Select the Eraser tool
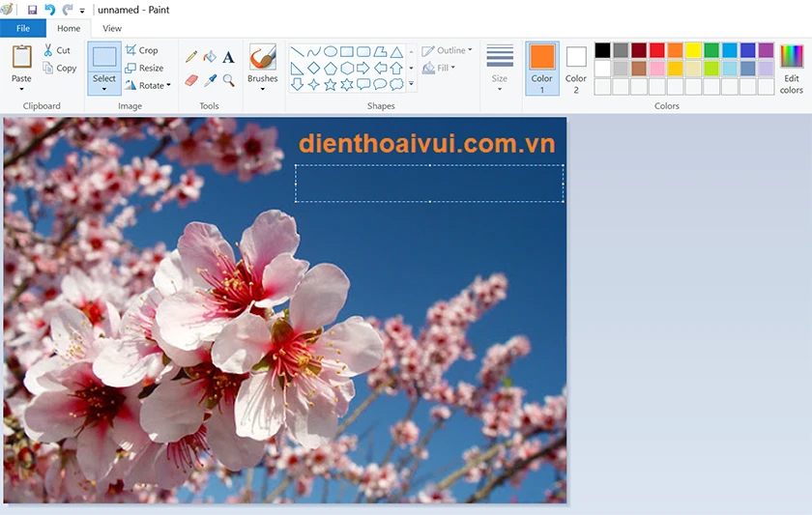 191,80
